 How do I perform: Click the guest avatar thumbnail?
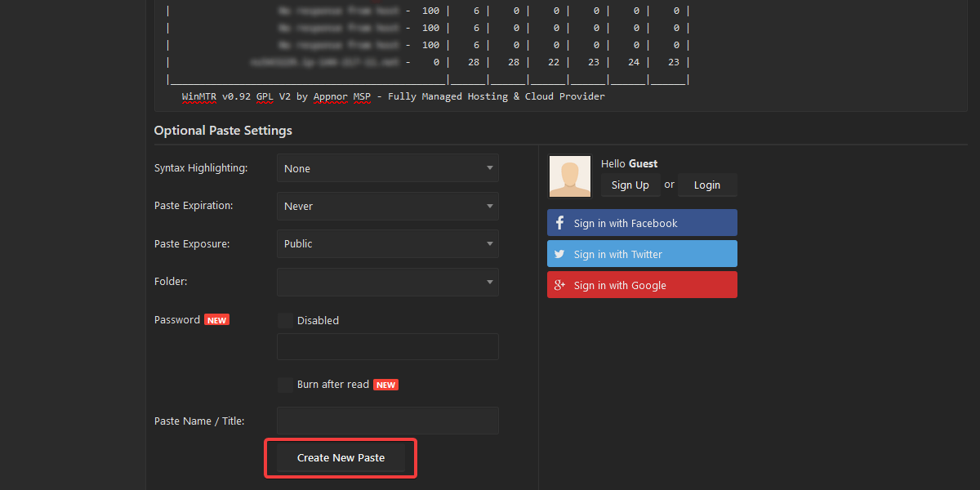pos(570,176)
